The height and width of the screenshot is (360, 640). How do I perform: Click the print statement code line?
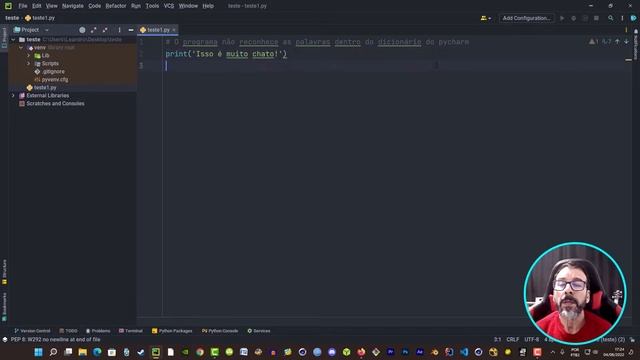tap(226, 54)
